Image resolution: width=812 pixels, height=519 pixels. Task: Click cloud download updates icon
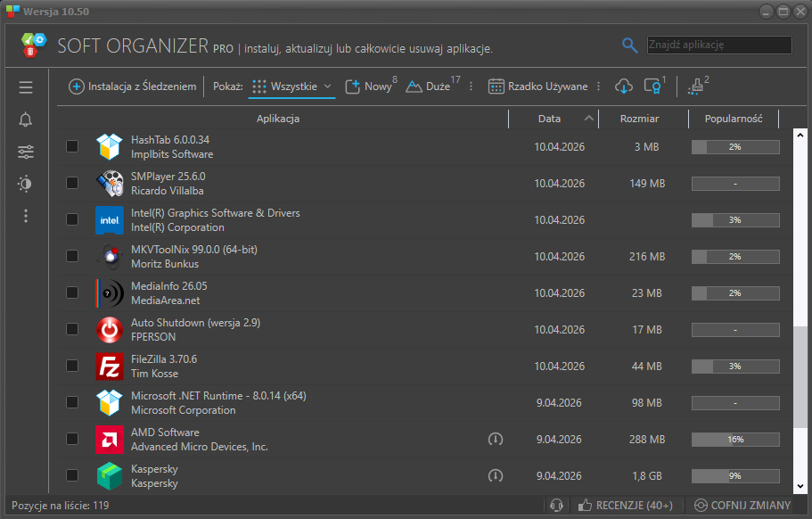624,86
